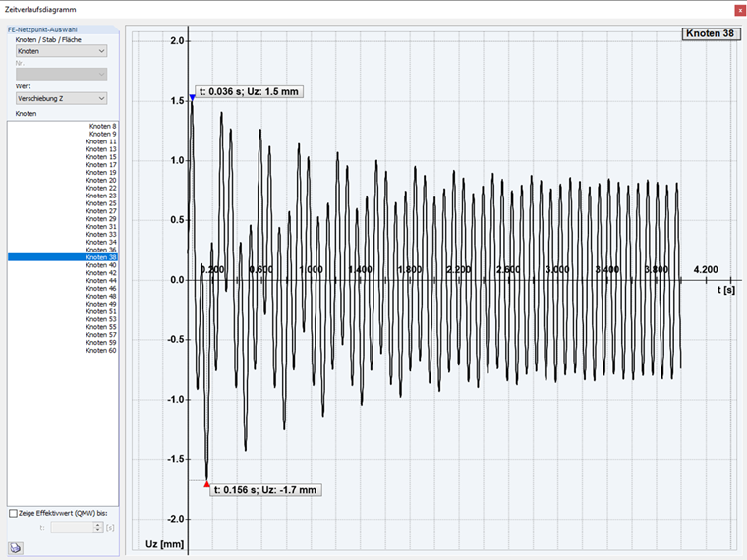
Task: Click the maximum label t: 0.036 s
Action: [x=249, y=92]
